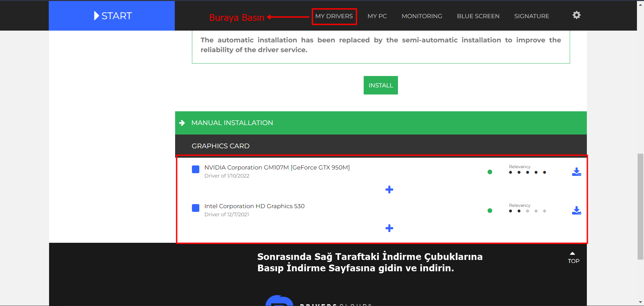Toggle the NVIDIA GeForce GTX 950M checkbox
Screen dimensions: 644x306
coord(196,169)
